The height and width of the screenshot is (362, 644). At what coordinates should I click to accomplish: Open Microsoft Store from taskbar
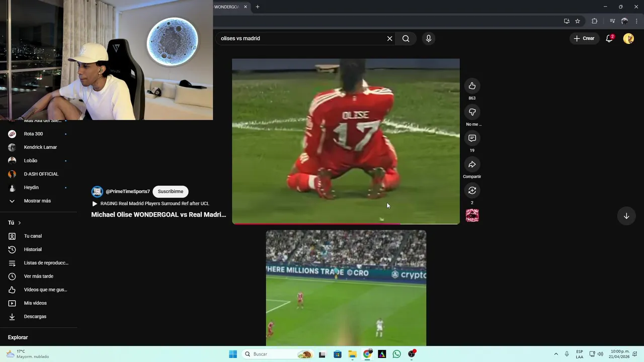[337, 354]
